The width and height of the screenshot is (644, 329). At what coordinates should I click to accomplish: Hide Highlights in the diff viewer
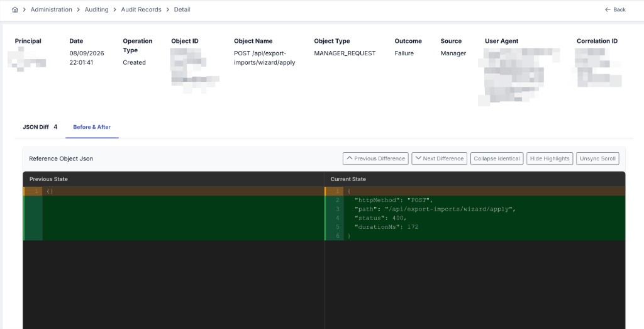(550, 159)
